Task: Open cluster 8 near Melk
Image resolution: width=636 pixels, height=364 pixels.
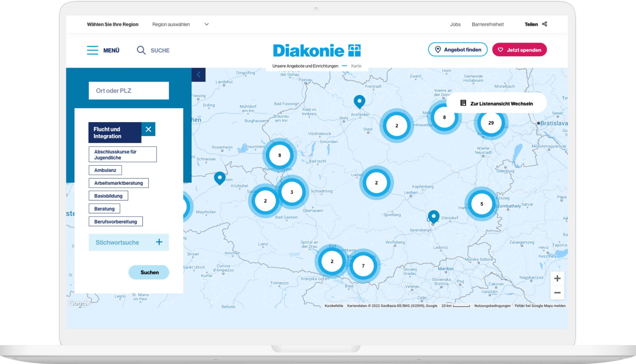Action: pos(444,117)
